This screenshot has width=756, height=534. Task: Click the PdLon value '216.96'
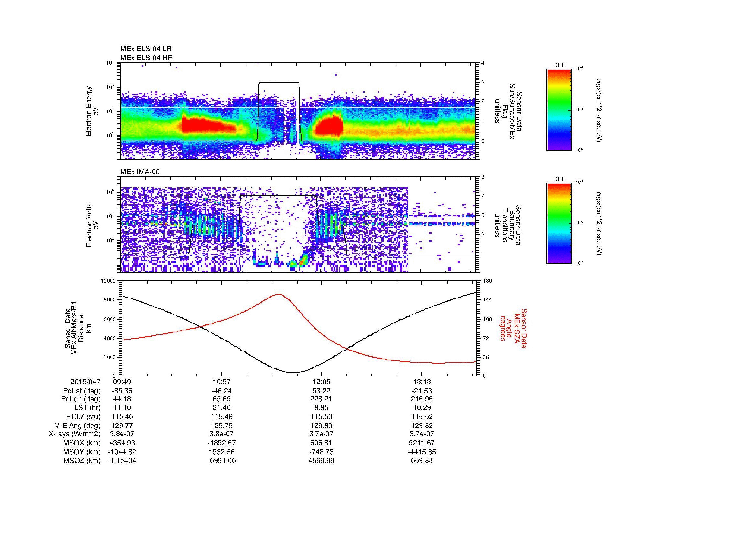point(422,399)
